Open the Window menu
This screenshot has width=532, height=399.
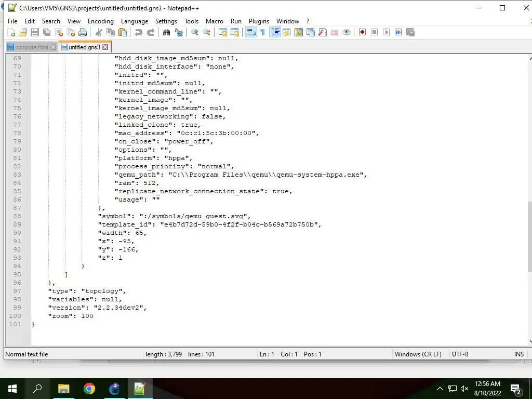tap(288, 21)
